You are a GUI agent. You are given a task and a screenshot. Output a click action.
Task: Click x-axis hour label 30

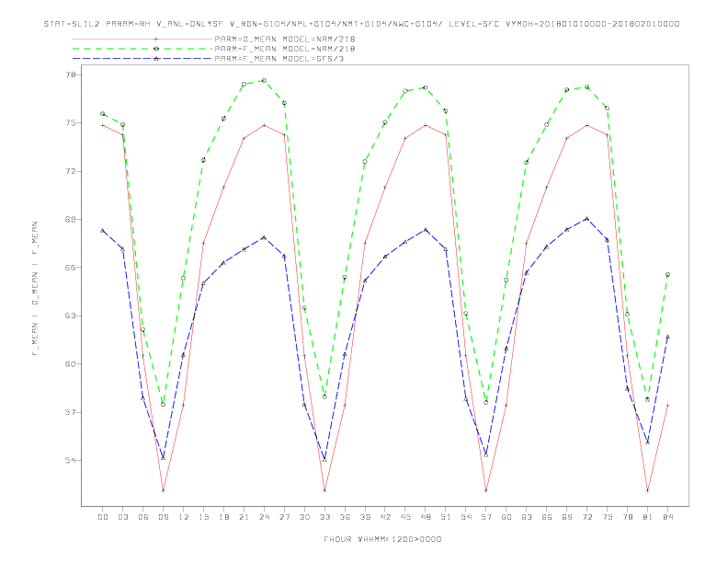coord(304,517)
